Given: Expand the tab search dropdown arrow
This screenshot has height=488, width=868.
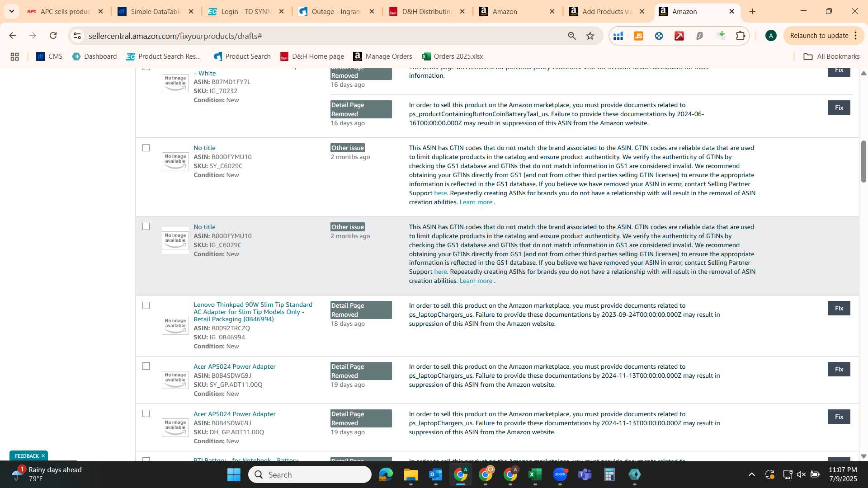Looking at the screenshot, I should (x=11, y=11).
